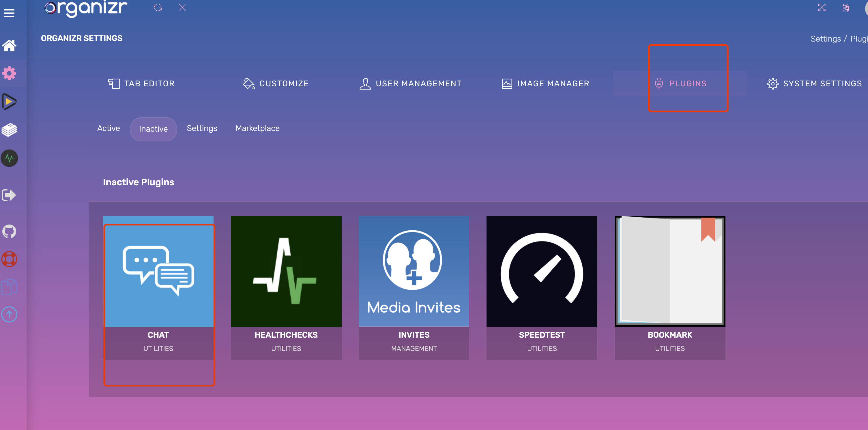
Task: Click the stacked layers sidebar icon
Action: point(9,130)
